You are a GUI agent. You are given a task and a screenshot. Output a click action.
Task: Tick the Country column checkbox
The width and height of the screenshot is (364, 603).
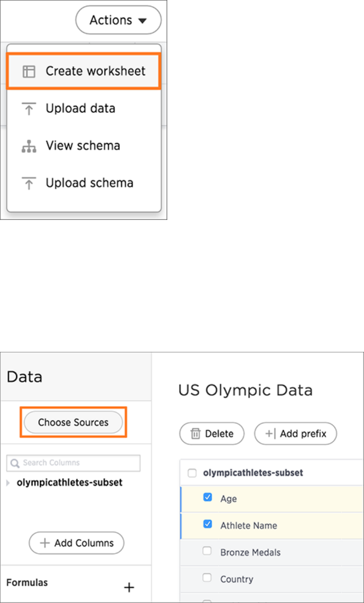tap(207, 578)
